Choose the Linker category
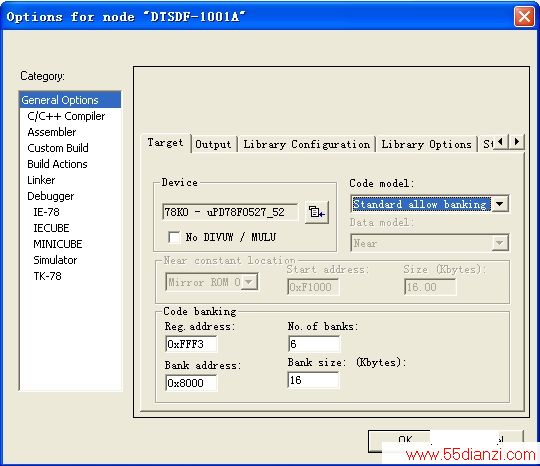The height and width of the screenshot is (466, 540). pos(41,180)
